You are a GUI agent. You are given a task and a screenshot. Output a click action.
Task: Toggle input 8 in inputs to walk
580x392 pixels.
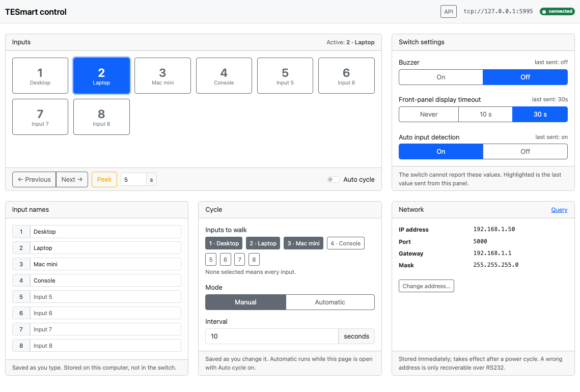pyautogui.click(x=254, y=260)
